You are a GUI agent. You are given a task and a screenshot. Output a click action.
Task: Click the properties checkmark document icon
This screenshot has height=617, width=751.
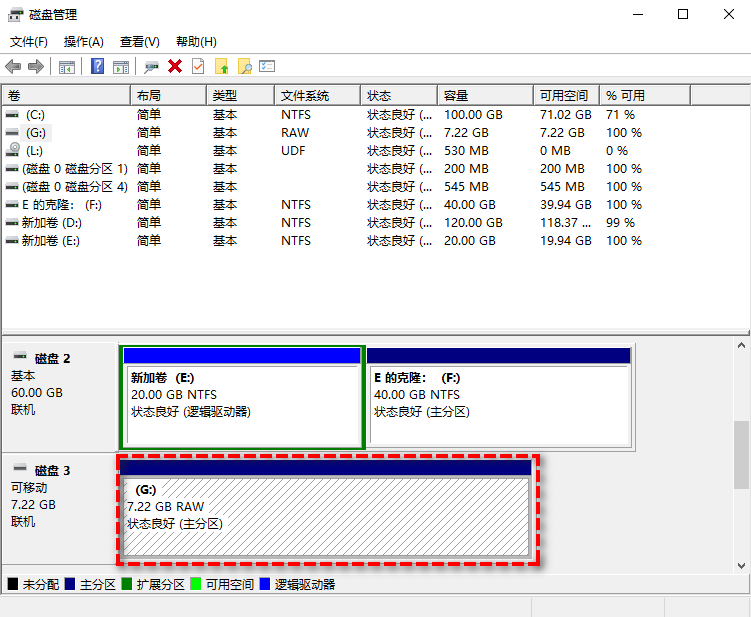pos(198,66)
